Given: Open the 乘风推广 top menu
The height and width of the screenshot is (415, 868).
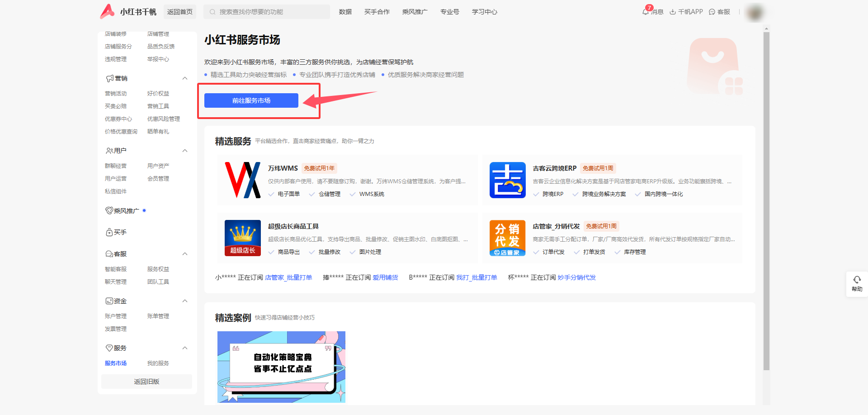Looking at the screenshot, I should [415, 12].
